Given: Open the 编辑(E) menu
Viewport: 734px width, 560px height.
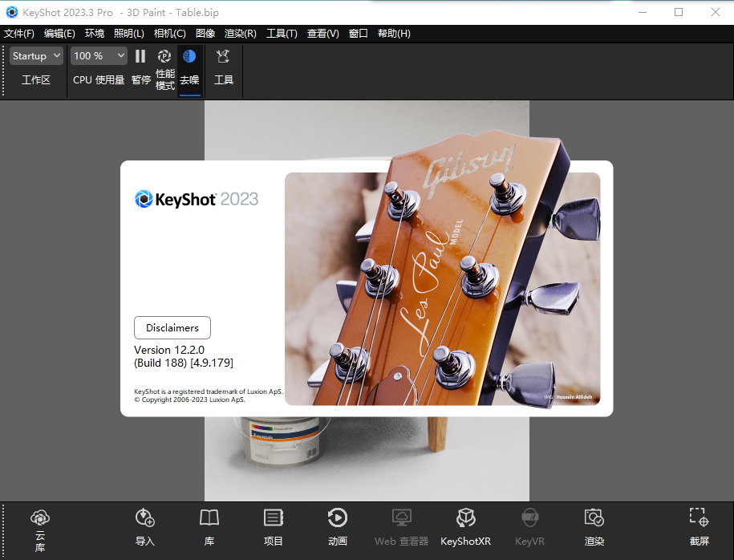Looking at the screenshot, I should (59, 34).
